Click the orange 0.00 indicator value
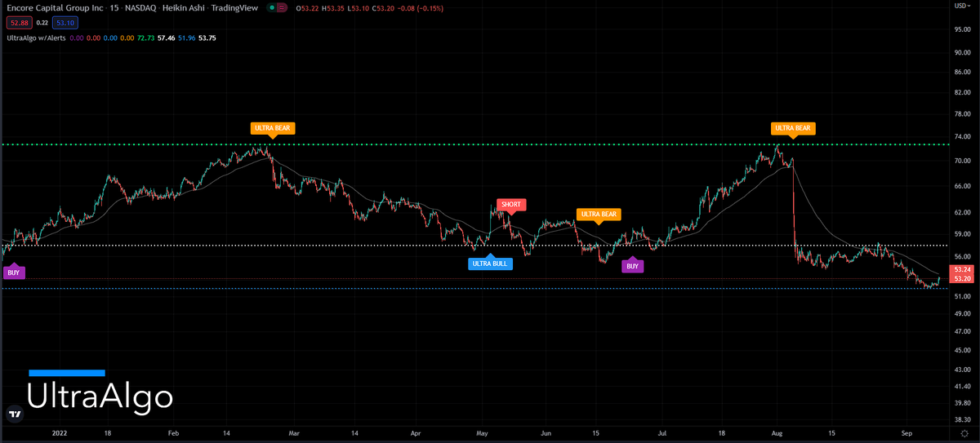 coord(127,38)
